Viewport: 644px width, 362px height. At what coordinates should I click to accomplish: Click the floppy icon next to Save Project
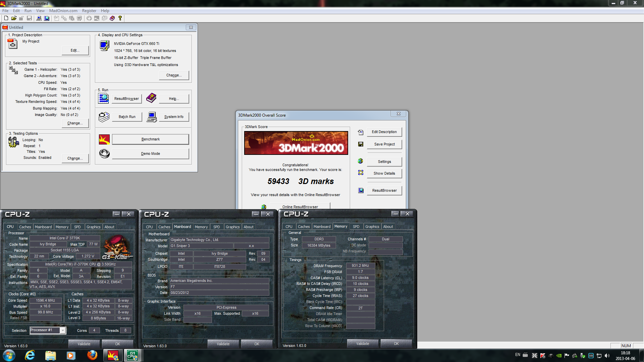pos(361,144)
